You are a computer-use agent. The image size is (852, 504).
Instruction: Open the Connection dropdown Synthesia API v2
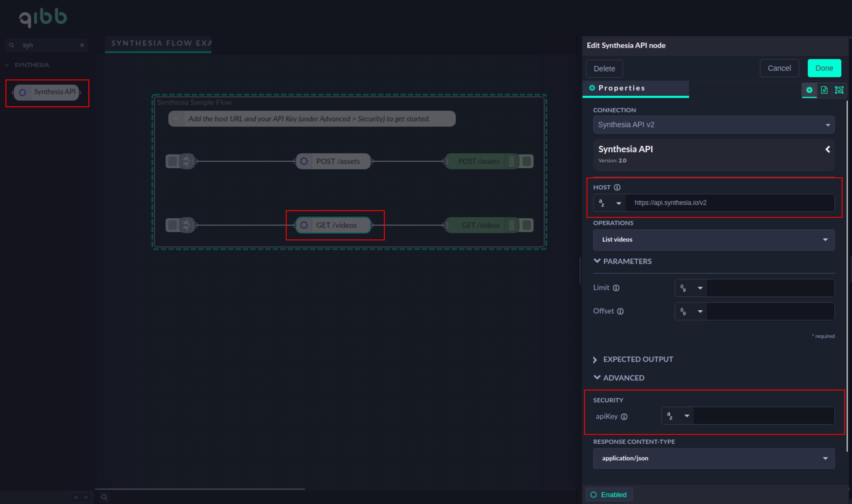pos(713,125)
